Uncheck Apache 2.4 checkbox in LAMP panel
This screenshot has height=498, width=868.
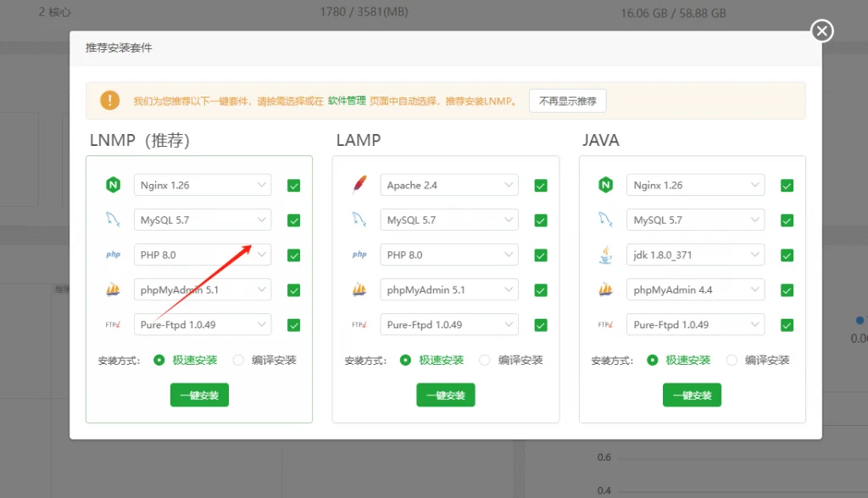[x=541, y=186]
